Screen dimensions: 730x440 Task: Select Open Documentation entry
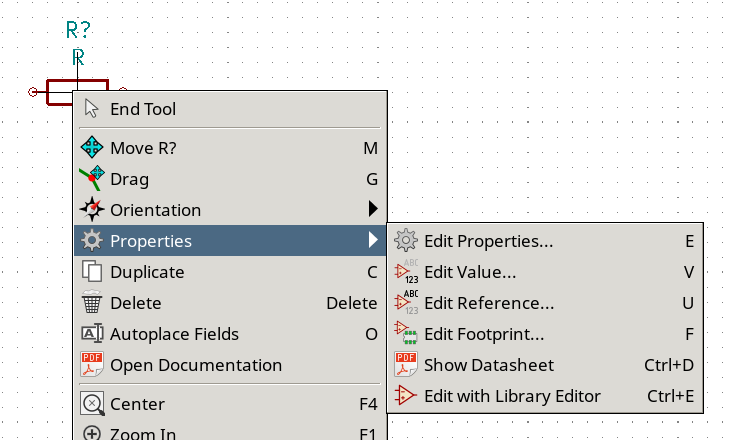coord(230,365)
